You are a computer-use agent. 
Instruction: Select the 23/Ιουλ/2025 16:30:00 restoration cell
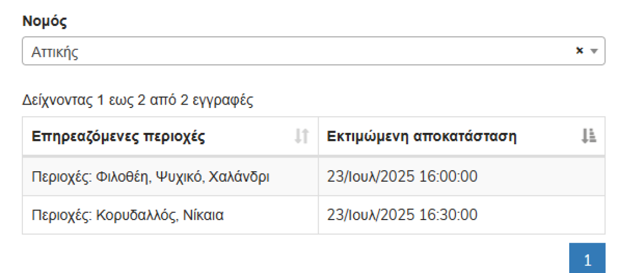402,215
